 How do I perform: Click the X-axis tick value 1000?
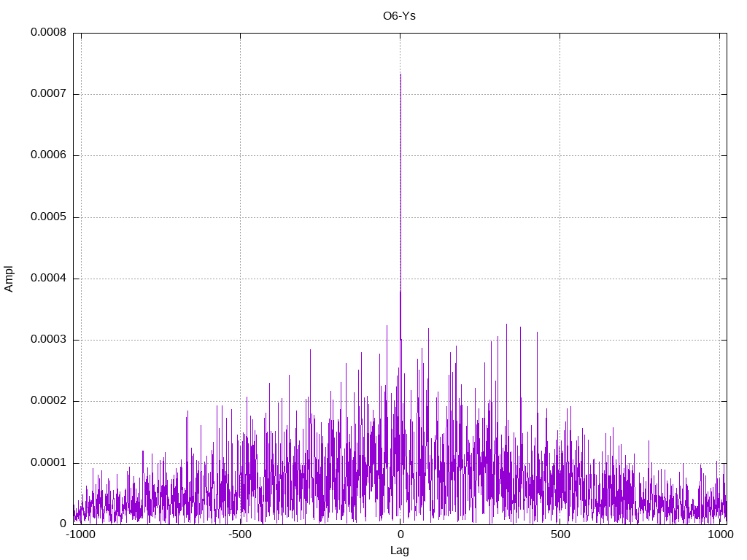[x=720, y=534]
